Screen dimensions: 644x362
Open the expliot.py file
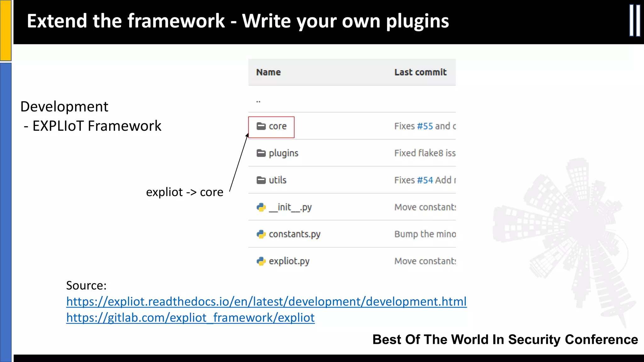[289, 261]
